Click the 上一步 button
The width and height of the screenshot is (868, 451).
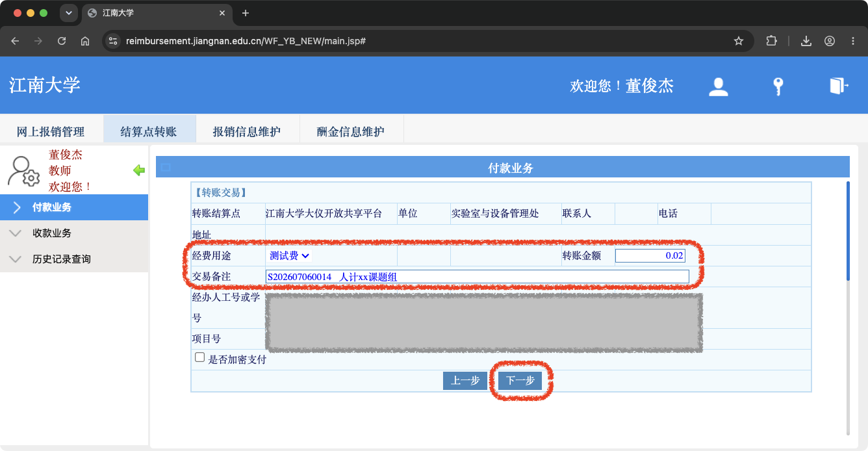[465, 381]
